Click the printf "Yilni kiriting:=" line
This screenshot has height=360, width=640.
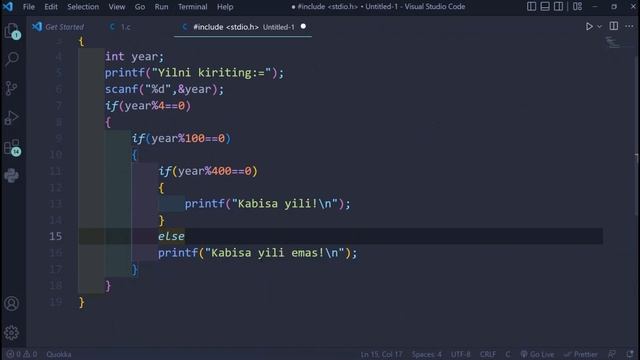pyautogui.click(x=194, y=73)
